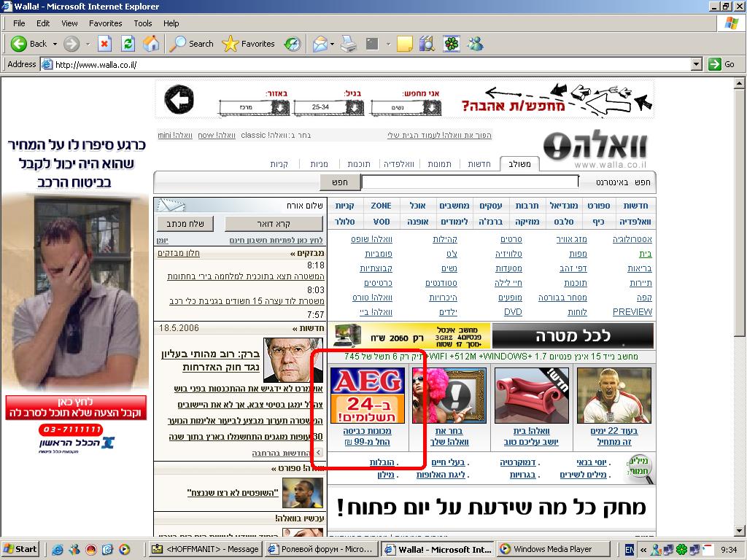
Task: Open the מזג אוויר link
Action: pos(572,239)
